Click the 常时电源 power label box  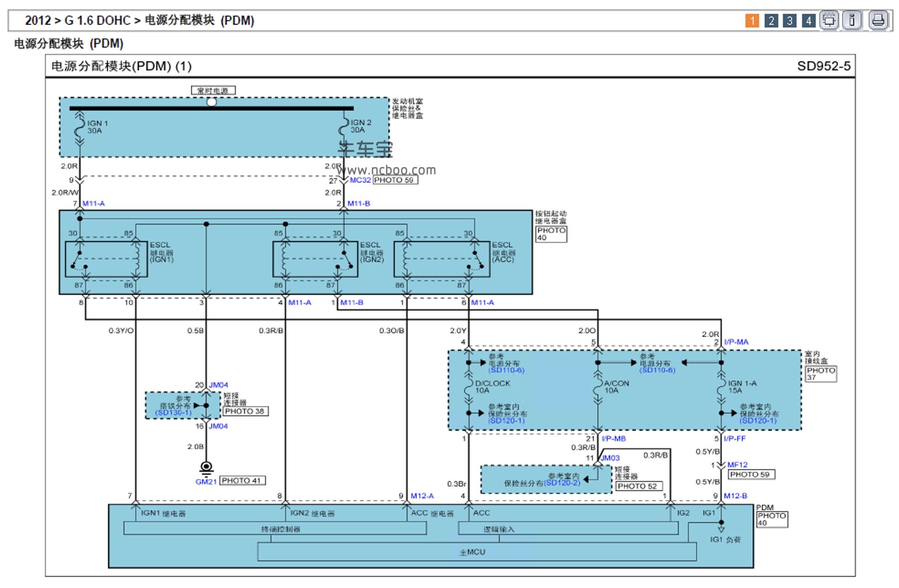tap(213, 90)
